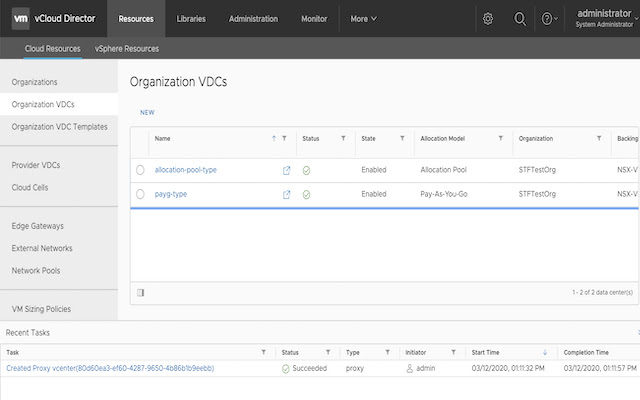Viewport: 640px width, 400px height.
Task: Click the Completion Time column header
Action: (586, 352)
